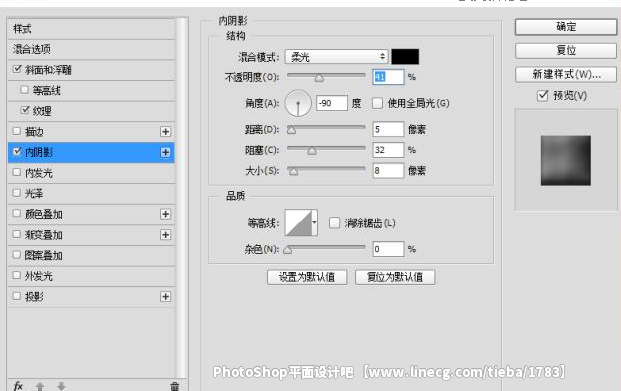
Task: Click the 阻塞 choke slider handle
Action: coord(312,151)
